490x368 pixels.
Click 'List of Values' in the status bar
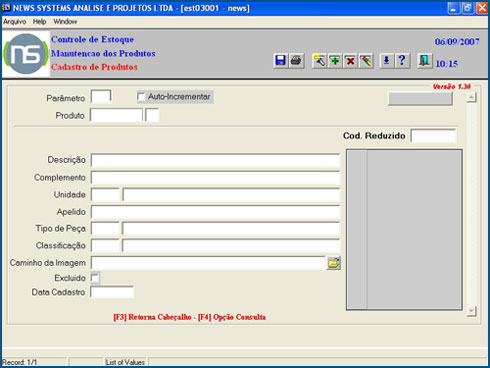pos(125,362)
